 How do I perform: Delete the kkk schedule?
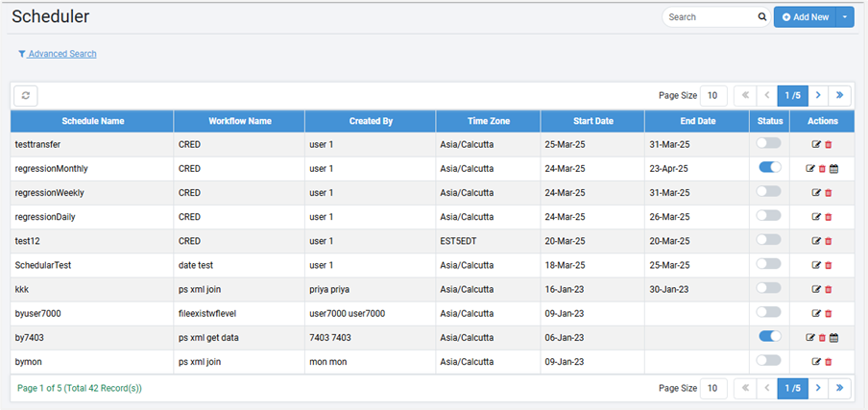pos(829,289)
